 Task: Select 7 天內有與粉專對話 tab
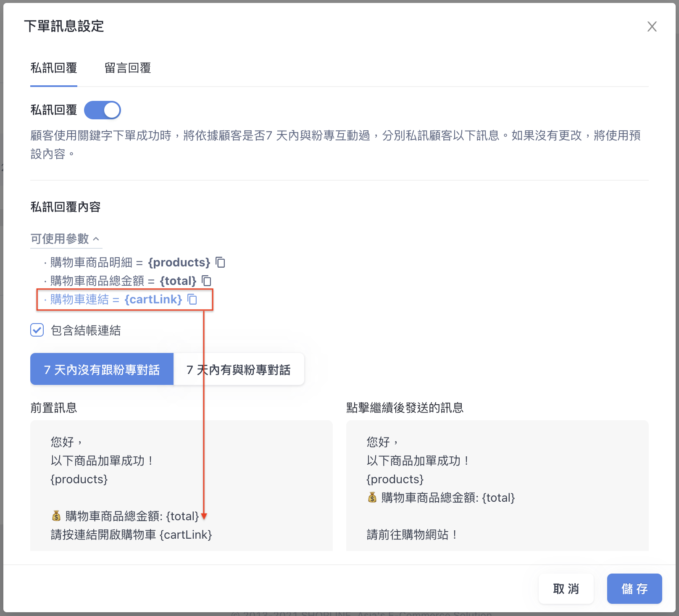(239, 369)
